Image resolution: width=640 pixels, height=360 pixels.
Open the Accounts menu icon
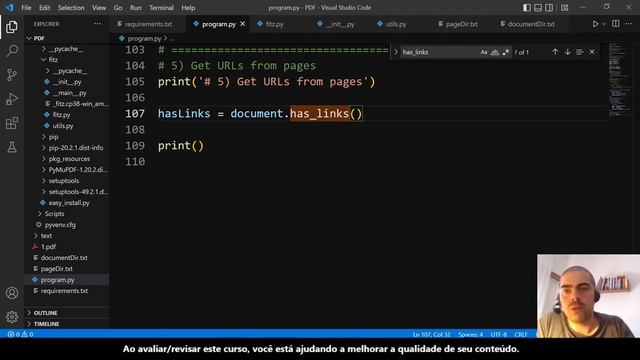click(12, 293)
